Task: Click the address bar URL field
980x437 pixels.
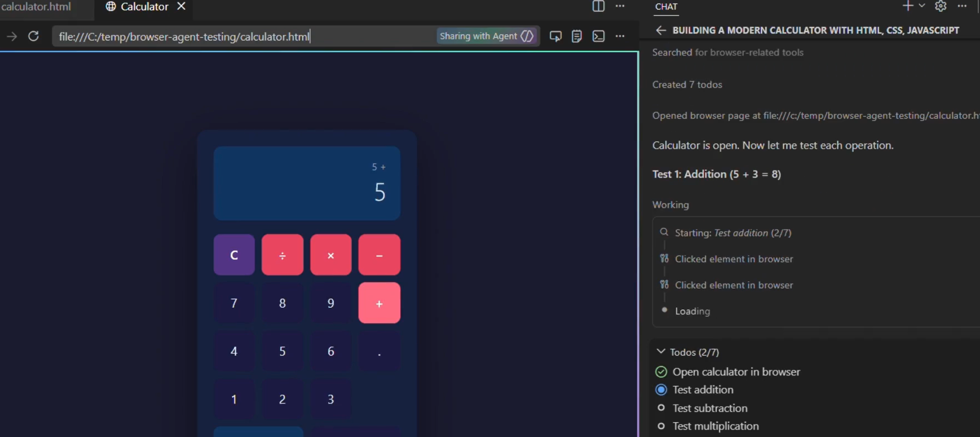Action: tap(243, 36)
